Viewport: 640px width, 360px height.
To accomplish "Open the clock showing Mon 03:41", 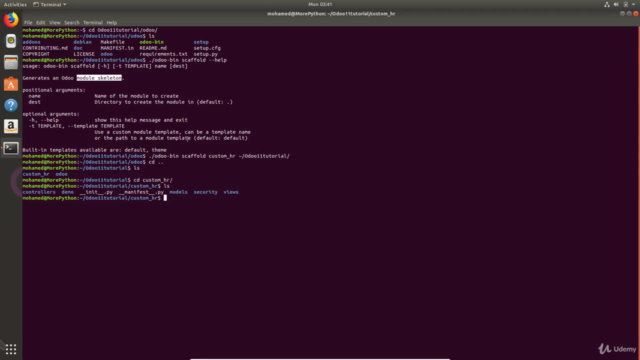I will click(x=320, y=4).
